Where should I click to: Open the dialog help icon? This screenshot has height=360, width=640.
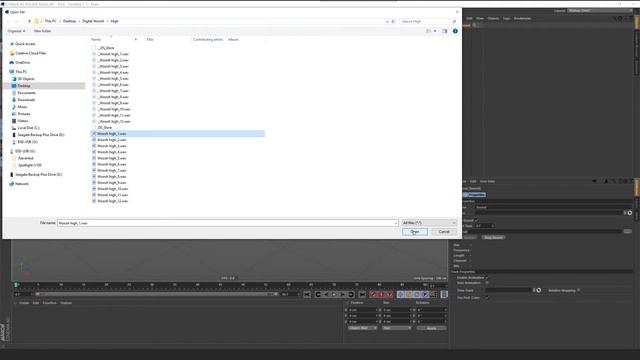[455, 31]
